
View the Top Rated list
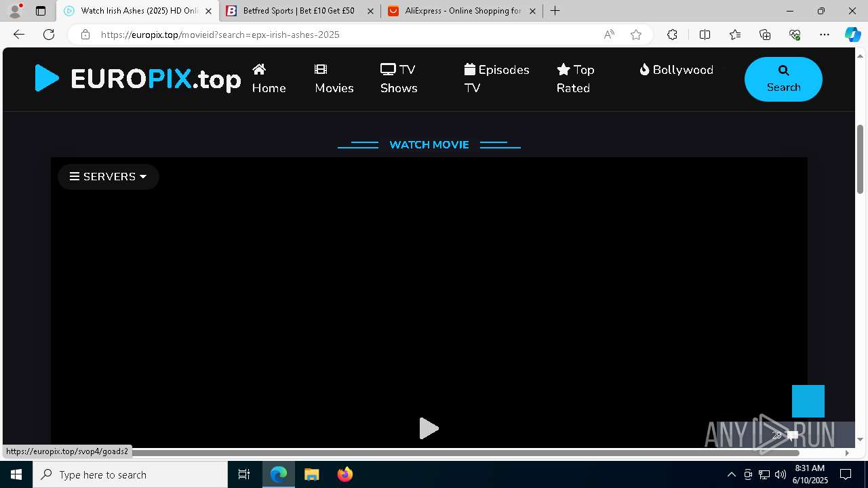pyautogui.click(x=575, y=79)
